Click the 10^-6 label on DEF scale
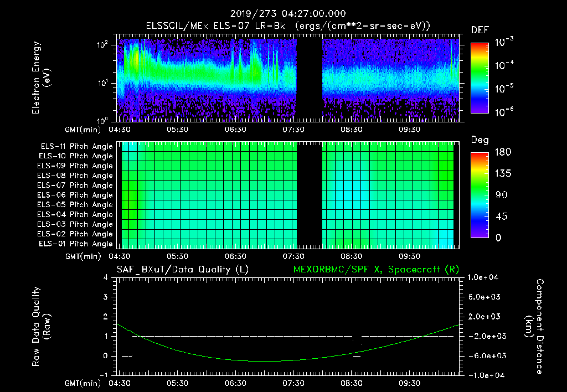 coord(504,112)
